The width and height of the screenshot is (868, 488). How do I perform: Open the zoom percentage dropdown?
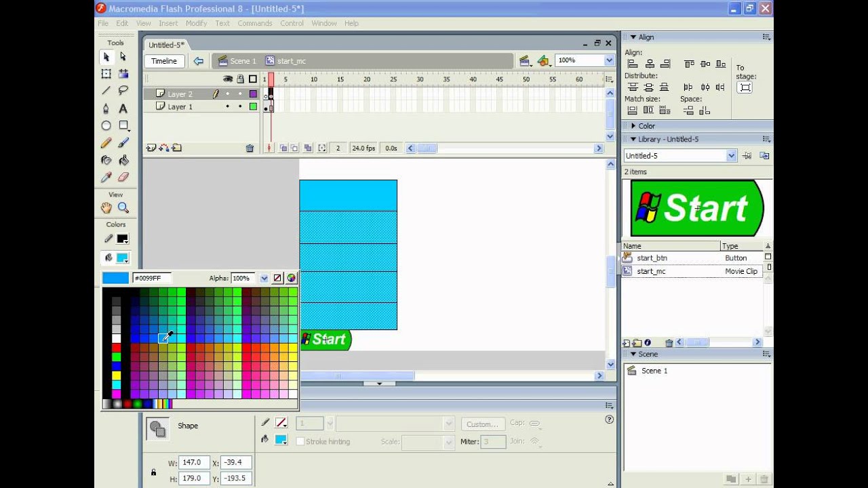[x=609, y=60]
